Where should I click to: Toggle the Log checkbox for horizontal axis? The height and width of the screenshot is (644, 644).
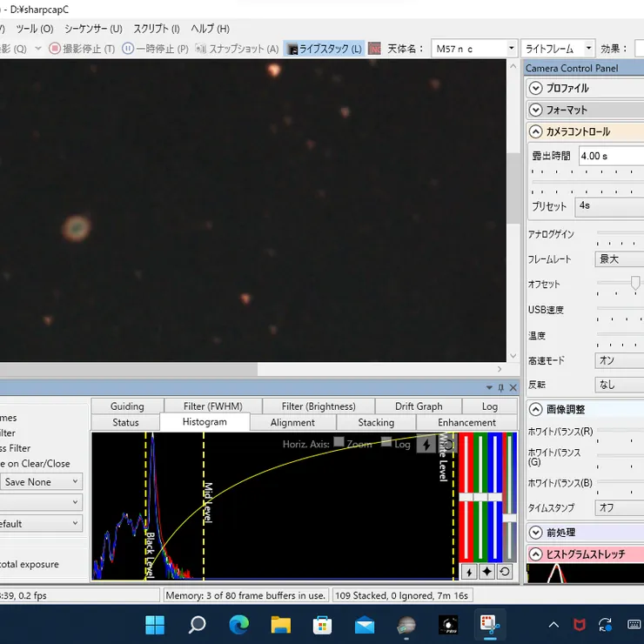click(x=386, y=443)
